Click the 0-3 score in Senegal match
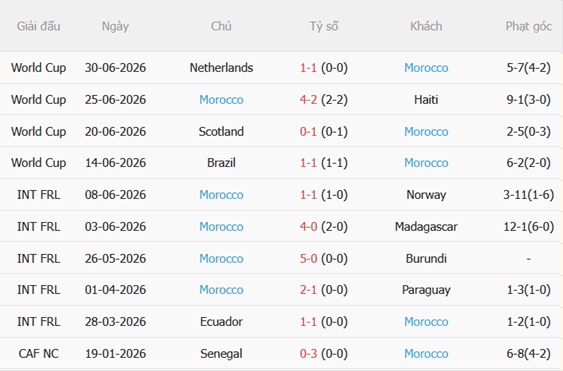Image resolution: width=563 pixels, height=371 pixels. pyautogui.click(x=308, y=353)
